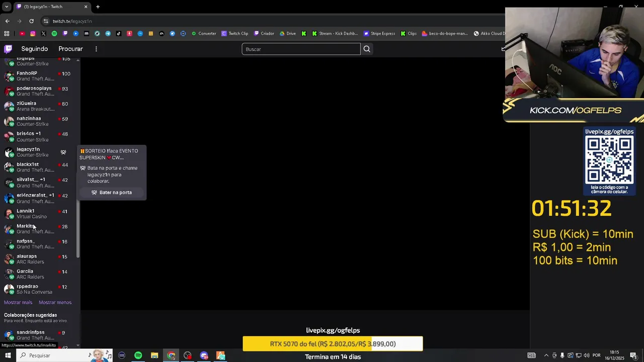Screen dimensions: 644x362
Task: Open Spotify from the taskbar
Action: coord(138,355)
